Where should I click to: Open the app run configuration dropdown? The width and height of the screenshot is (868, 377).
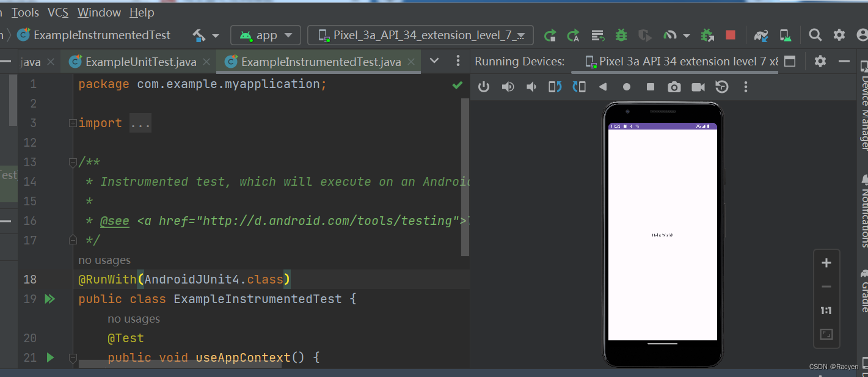pos(265,35)
